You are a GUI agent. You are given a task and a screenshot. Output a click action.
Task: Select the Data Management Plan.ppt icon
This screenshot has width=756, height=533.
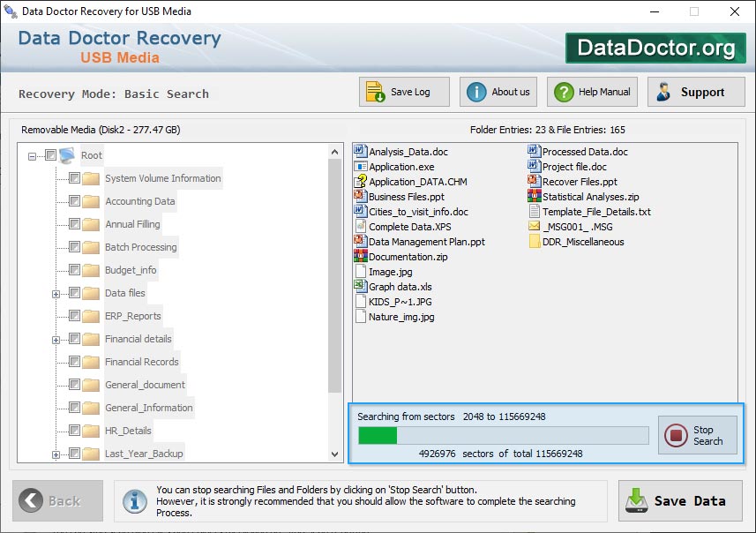click(360, 241)
